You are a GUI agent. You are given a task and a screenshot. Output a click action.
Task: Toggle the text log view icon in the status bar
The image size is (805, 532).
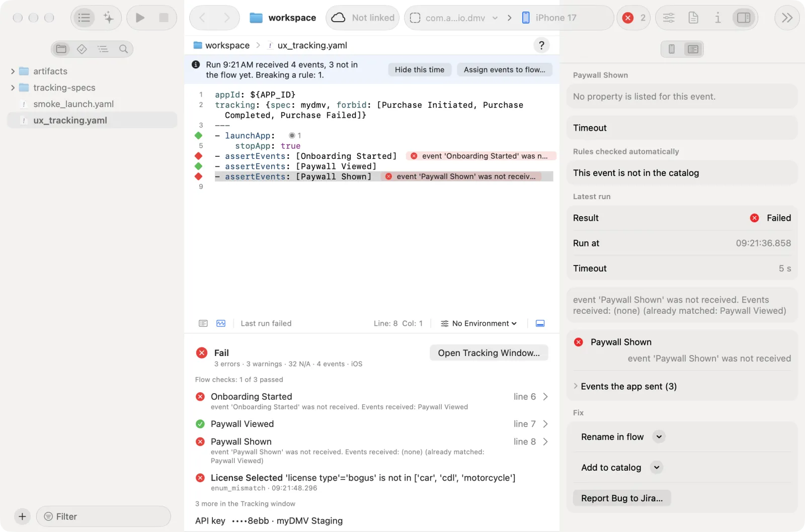click(203, 323)
